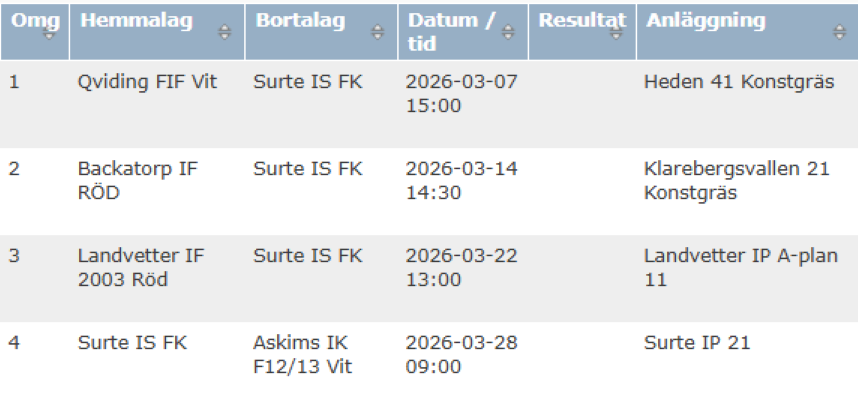Click the Resultat column sort icon

(622, 32)
